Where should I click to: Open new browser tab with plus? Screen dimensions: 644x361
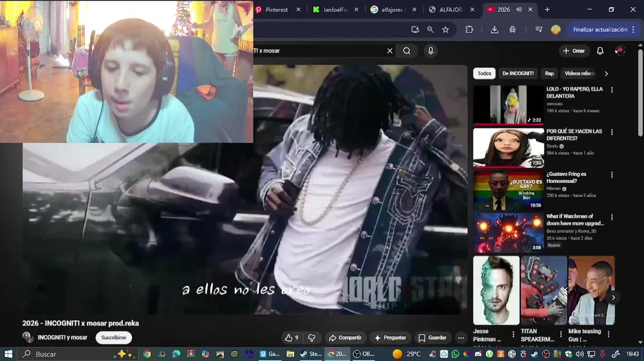[547, 10]
